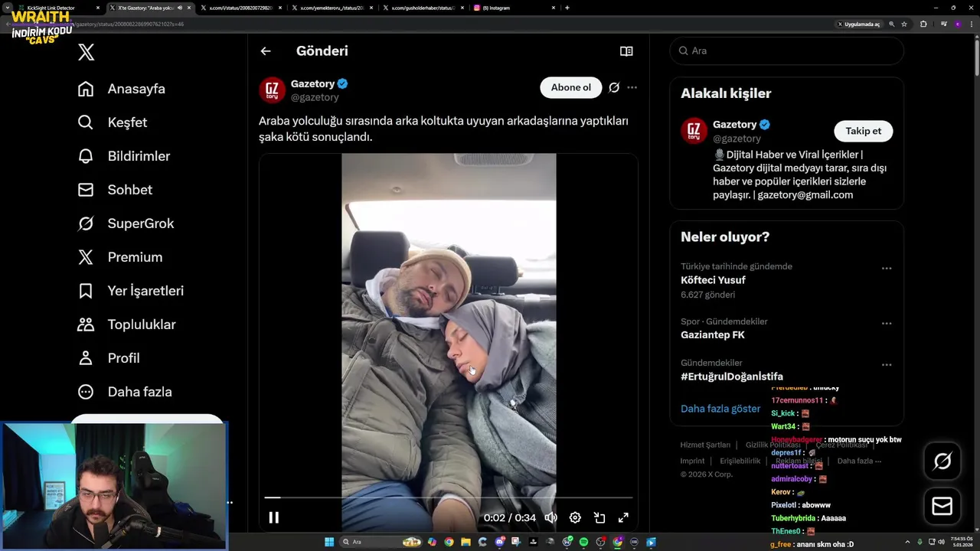The height and width of the screenshot is (551, 980).
Task: Open the browser three-dot menu
Action: (x=972, y=24)
